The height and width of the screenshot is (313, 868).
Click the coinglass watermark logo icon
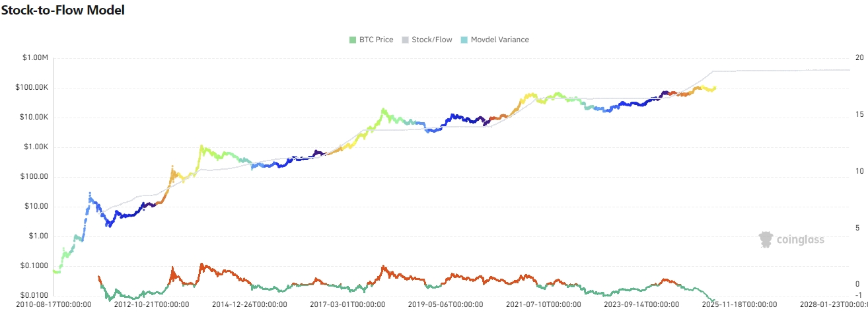pos(766,239)
